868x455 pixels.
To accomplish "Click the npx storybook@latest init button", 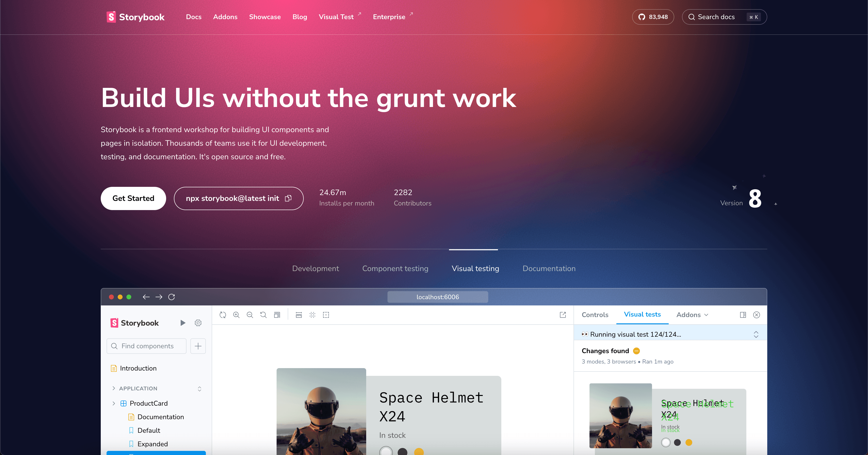I will 239,198.
